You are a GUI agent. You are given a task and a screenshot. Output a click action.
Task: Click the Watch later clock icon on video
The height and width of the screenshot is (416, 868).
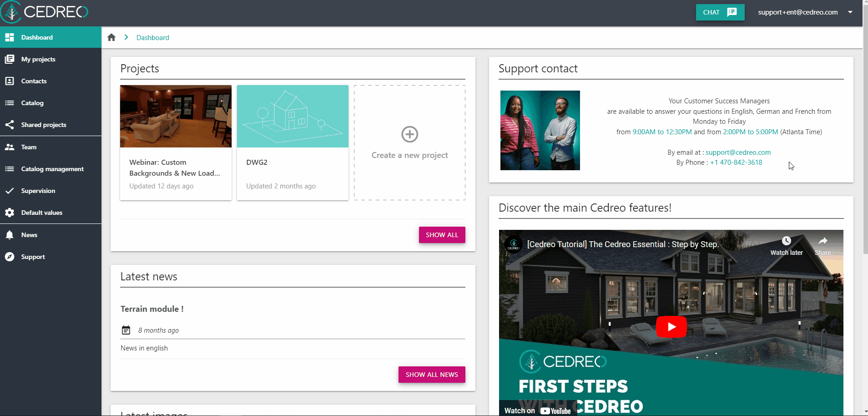tap(787, 241)
